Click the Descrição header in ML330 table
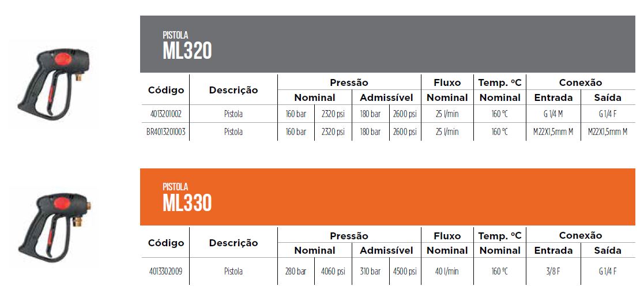This screenshot has width=644, height=297. [234, 243]
